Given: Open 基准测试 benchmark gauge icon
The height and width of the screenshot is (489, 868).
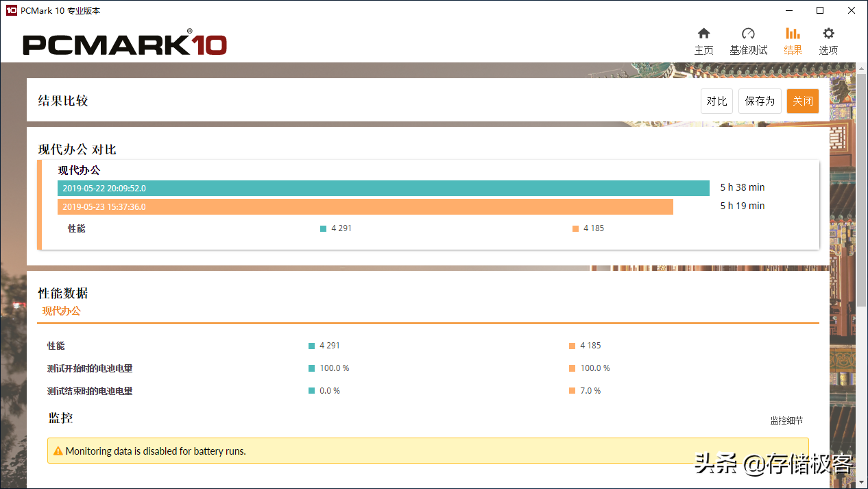Looking at the screenshot, I should [x=748, y=34].
